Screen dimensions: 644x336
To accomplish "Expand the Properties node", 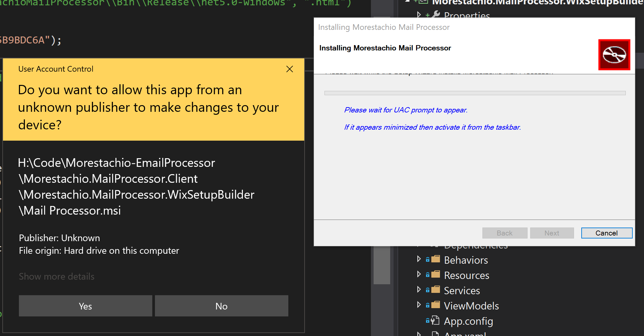I will coord(419,15).
